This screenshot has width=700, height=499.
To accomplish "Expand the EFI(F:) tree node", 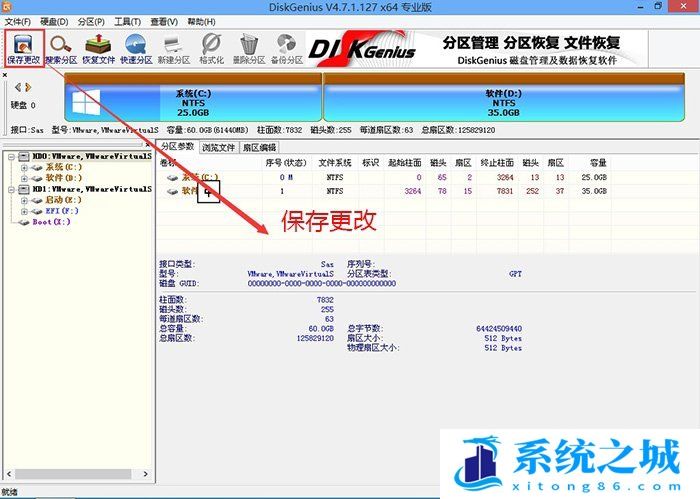I will coord(24,210).
